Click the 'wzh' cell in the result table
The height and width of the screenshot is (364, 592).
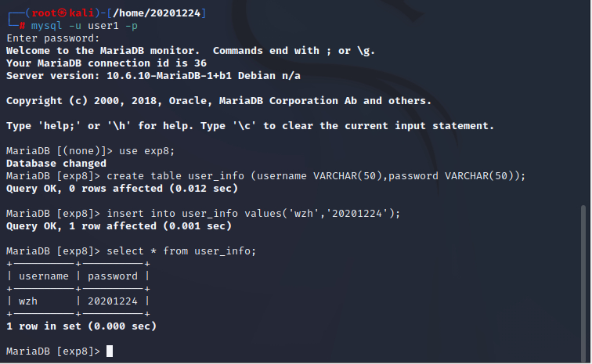click(27, 301)
